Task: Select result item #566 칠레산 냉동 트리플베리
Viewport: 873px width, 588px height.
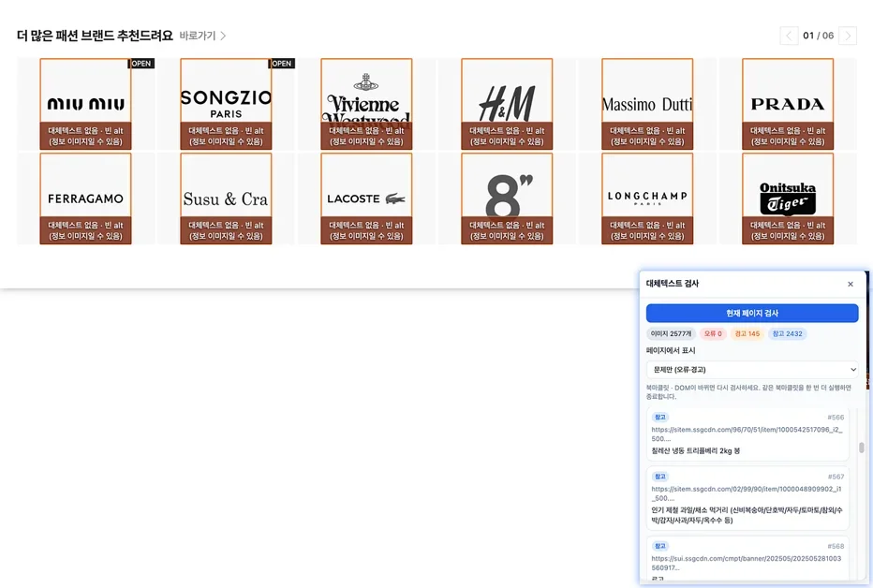Action: tap(747, 434)
